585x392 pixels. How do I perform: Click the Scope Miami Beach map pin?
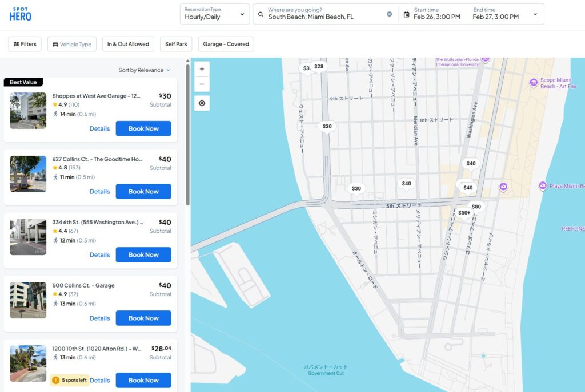pos(533,83)
